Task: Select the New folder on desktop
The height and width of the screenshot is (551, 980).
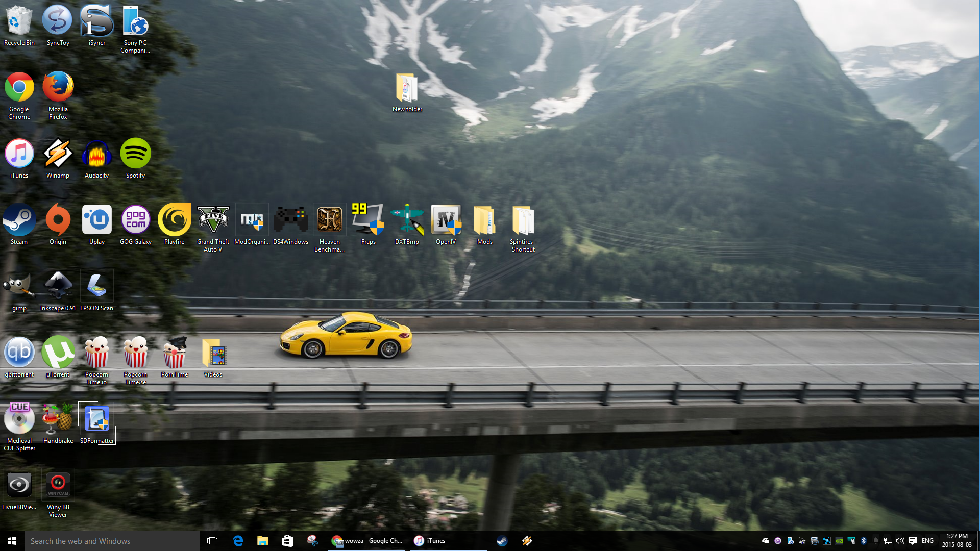Action: 407,92
